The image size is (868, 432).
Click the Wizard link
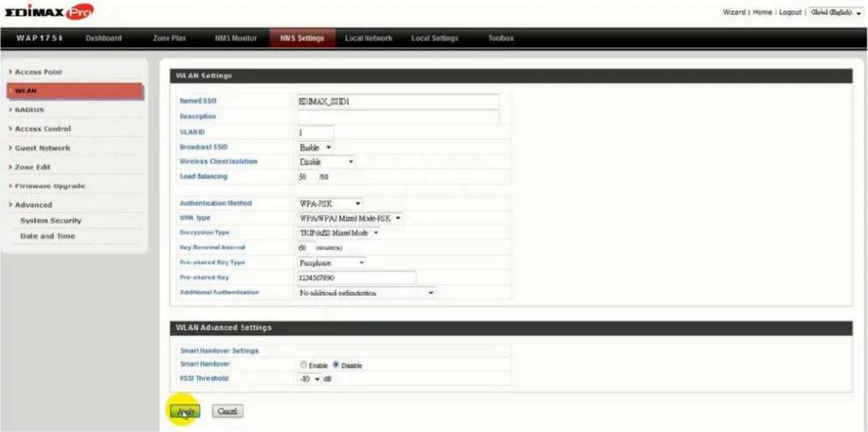pos(733,13)
